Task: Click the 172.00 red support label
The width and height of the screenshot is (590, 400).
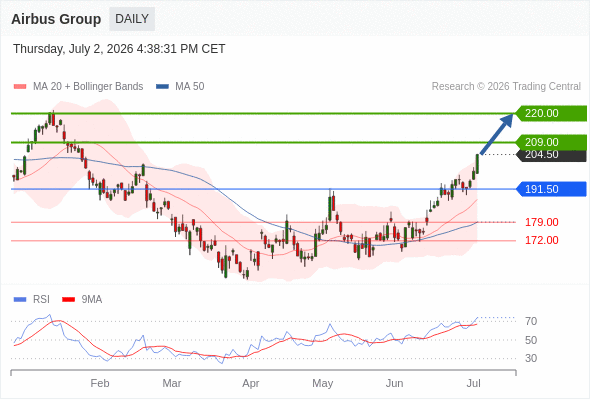Action: pyautogui.click(x=541, y=240)
